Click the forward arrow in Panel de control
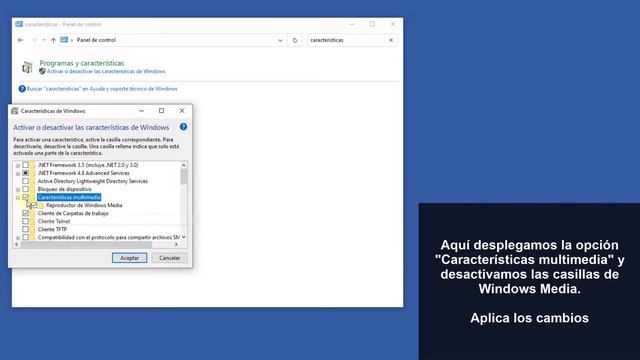Image resolution: width=640 pixels, height=360 pixels. pos(34,40)
